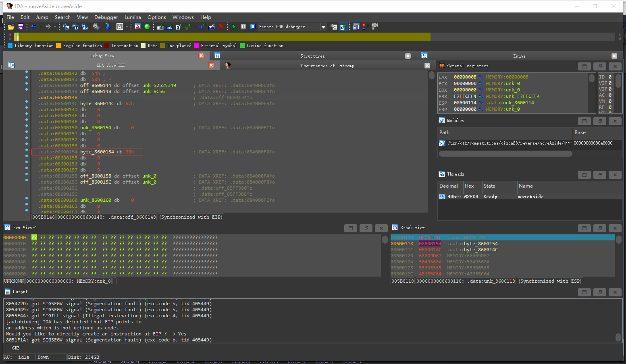
Task: Open the Lumina menu
Action: point(133,17)
